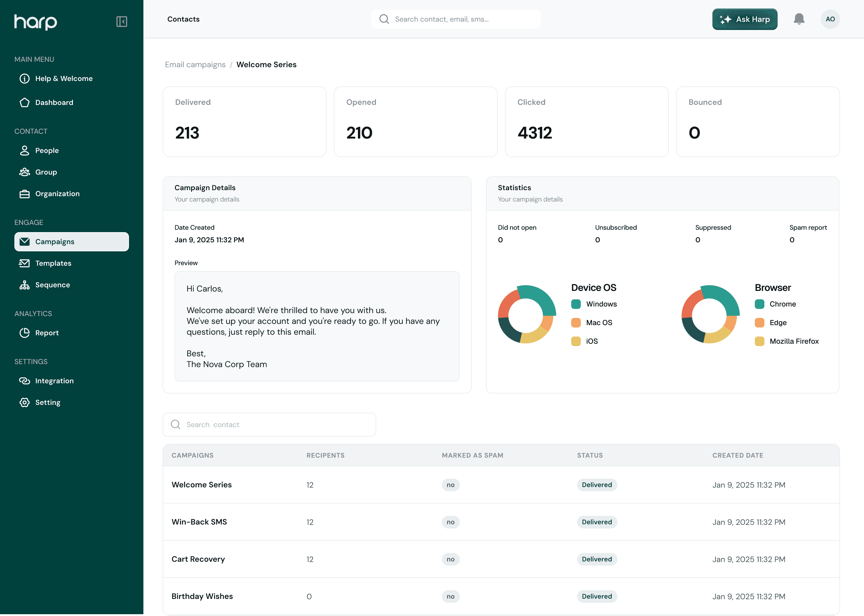864x616 pixels.
Task: Open the Cart Recovery table row
Action: click(x=501, y=559)
